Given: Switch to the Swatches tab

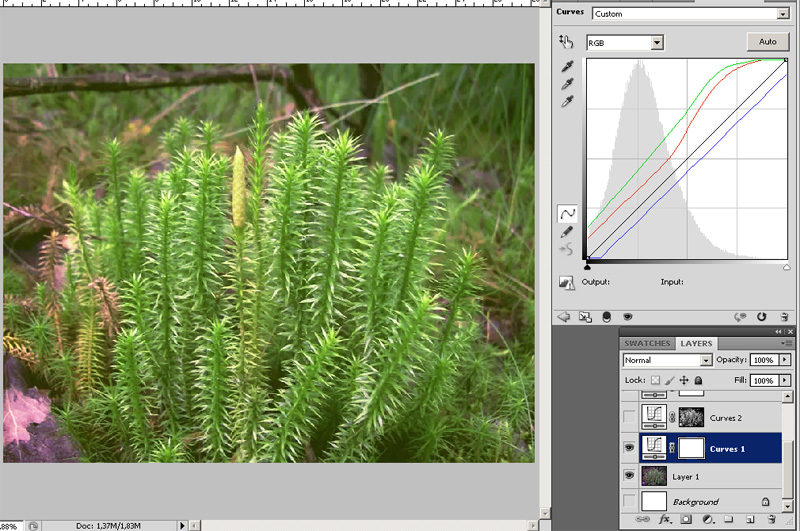Looking at the screenshot, I should click(647, 343).
